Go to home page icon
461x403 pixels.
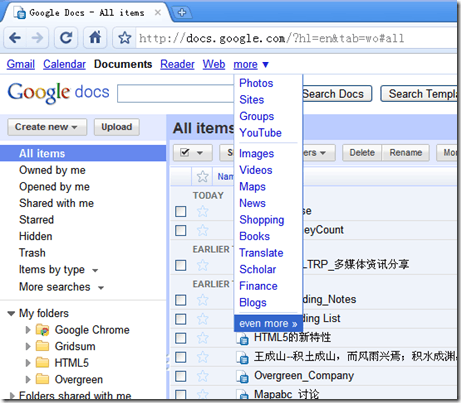(95, 38)
